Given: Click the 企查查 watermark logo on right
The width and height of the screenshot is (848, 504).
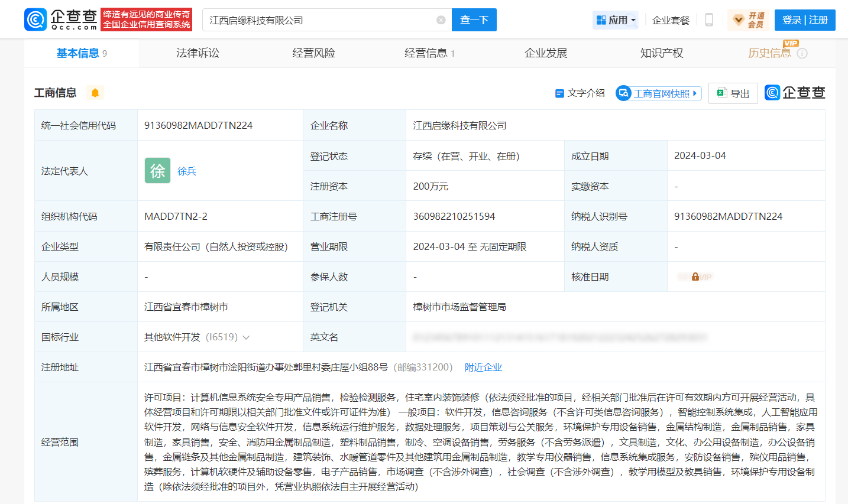Looking at the screenshot, I should click(795, 93).
